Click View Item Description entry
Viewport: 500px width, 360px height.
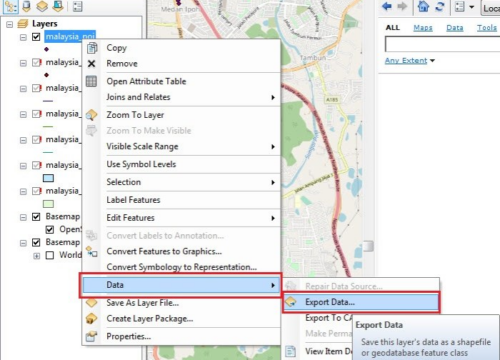(329, 351)
